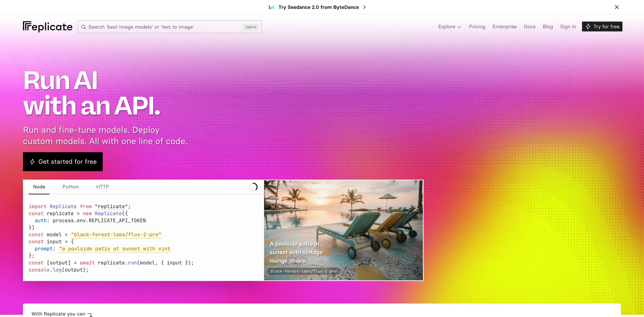
Task: Click the 'With Replicate you can' text
Action: 58,314
